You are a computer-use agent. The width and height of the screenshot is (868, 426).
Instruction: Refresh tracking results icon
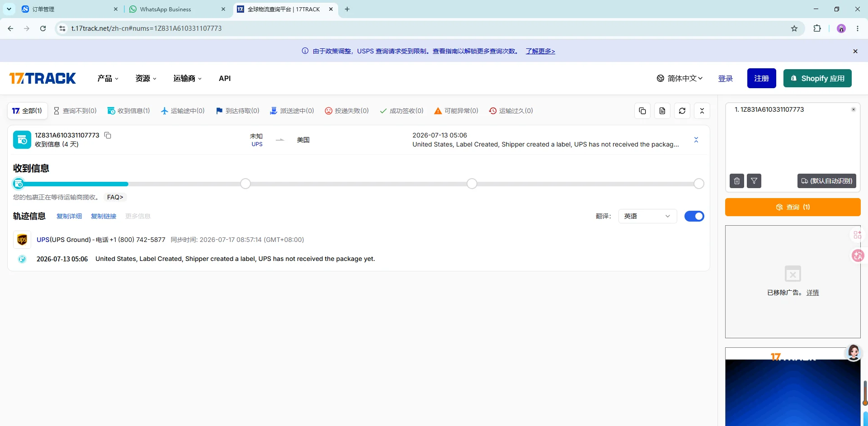(682, 111)
